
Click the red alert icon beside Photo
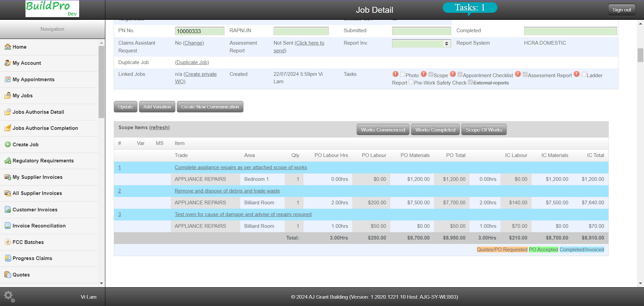coord(395,74)
